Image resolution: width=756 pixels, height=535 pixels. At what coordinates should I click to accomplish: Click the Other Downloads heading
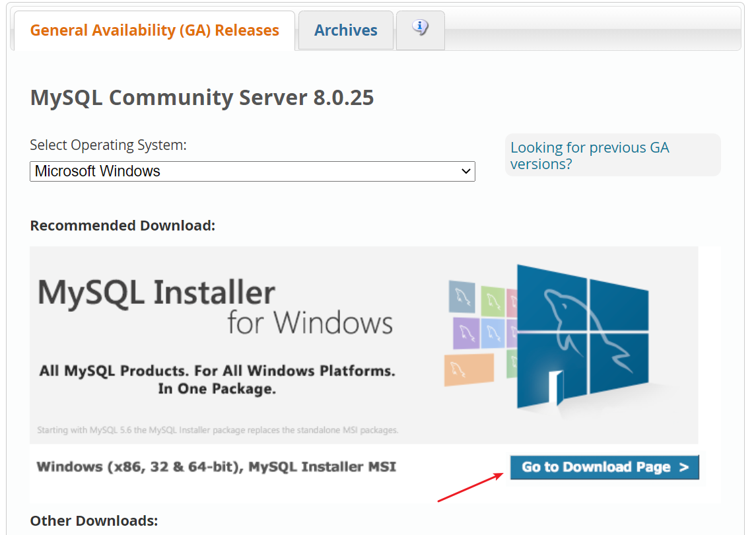click(x=94, y=520)
